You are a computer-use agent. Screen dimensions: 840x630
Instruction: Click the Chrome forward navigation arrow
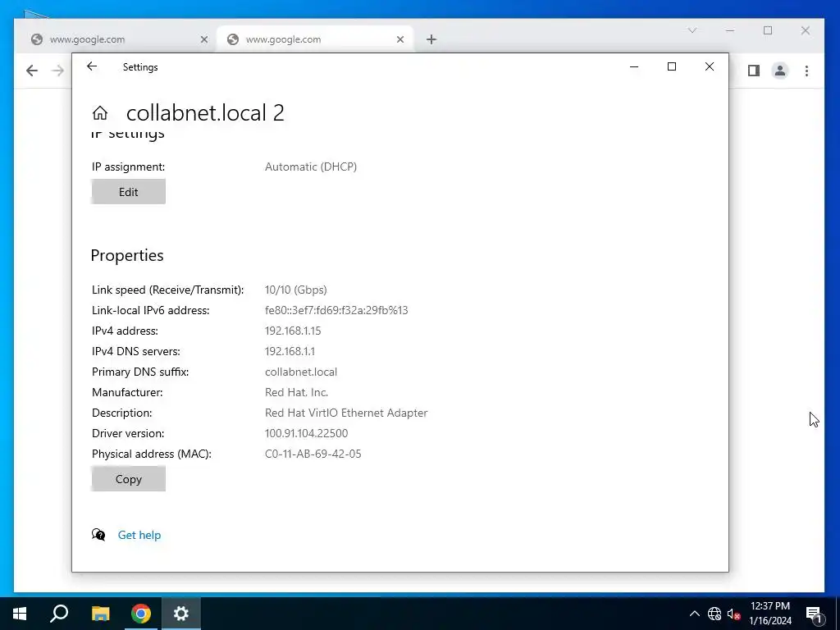click(x=58, y=71)
